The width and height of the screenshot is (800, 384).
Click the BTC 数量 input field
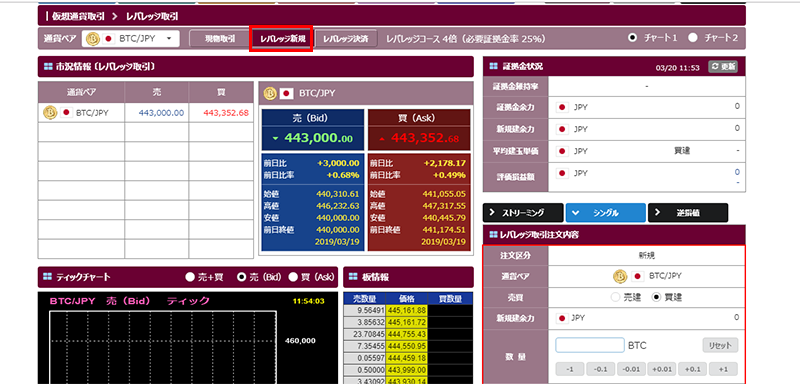click(x=590, y=345)
